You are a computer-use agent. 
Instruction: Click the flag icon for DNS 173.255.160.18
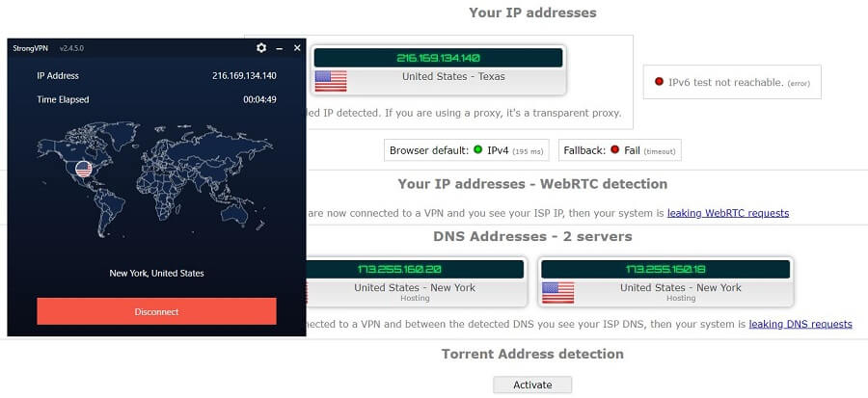(558, 292)
